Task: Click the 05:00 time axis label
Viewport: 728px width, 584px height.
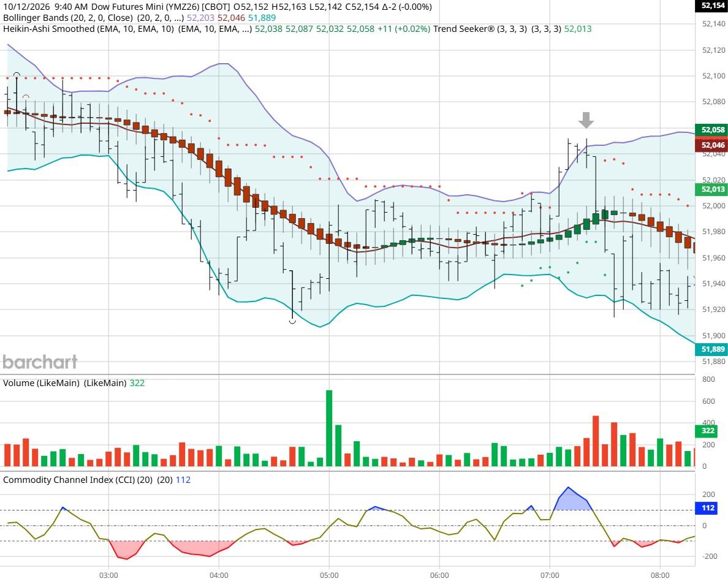Action: (x=329, y=575)
